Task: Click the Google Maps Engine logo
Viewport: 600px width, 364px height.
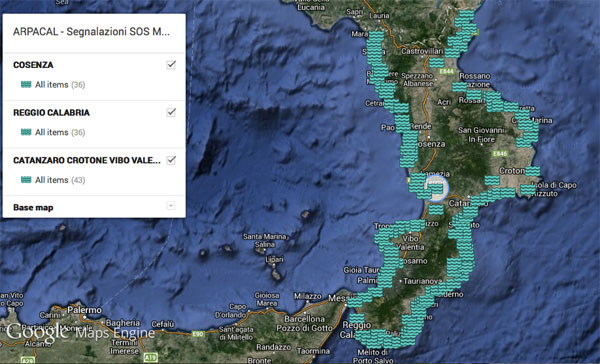Action: 80,332
